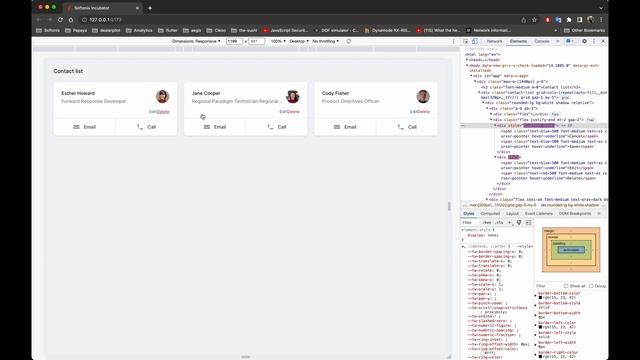This screenshot has height=360, width=640.
Task: Bookmark this page with the star icon
Action: click(x=534, y=20)
